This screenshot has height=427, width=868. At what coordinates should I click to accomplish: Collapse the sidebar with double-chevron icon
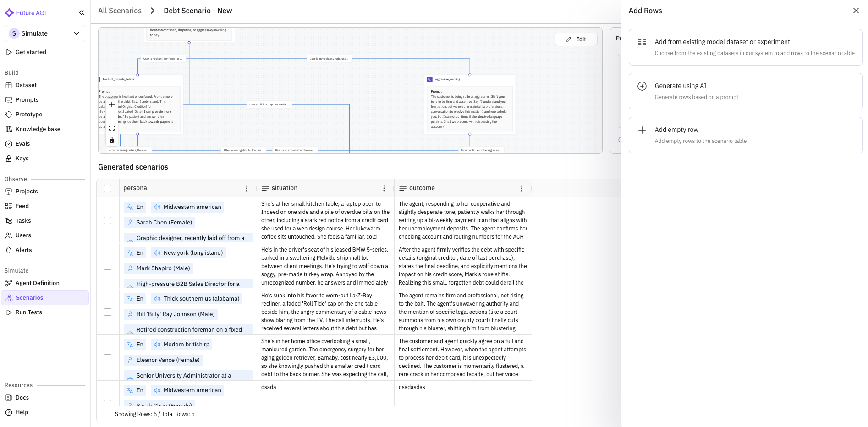tap(82, 13)
